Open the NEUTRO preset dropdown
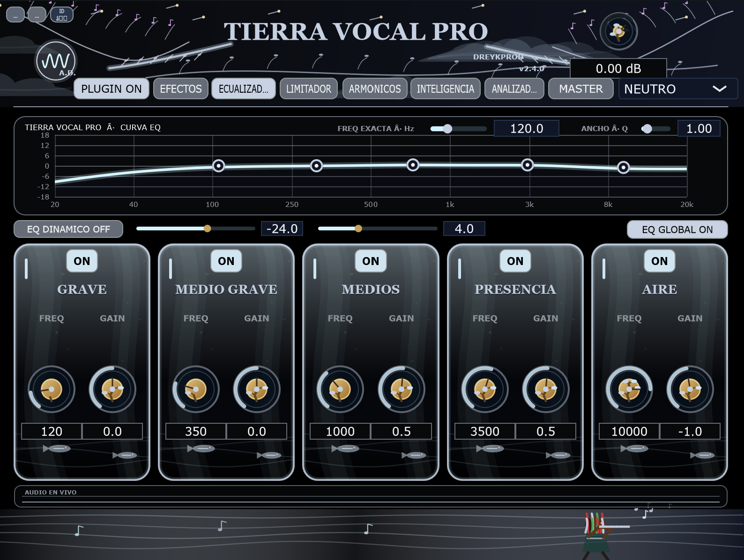Viewport: 744px width, 560px height. 678,89
